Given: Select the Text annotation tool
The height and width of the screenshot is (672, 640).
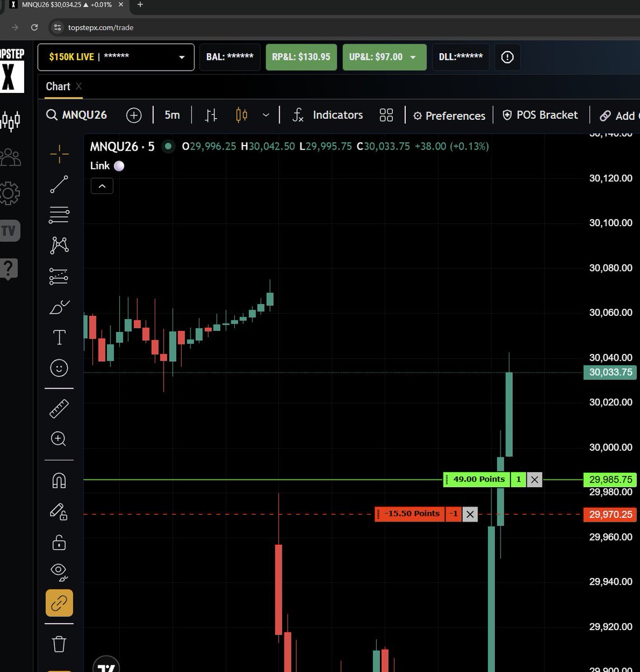Looking at the screenshot, I should pyautogui.click(x=59, y=337).
